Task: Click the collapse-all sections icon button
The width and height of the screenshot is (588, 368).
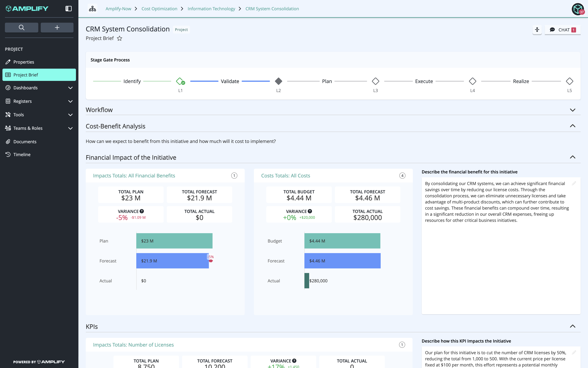Action: pos(537,30)
